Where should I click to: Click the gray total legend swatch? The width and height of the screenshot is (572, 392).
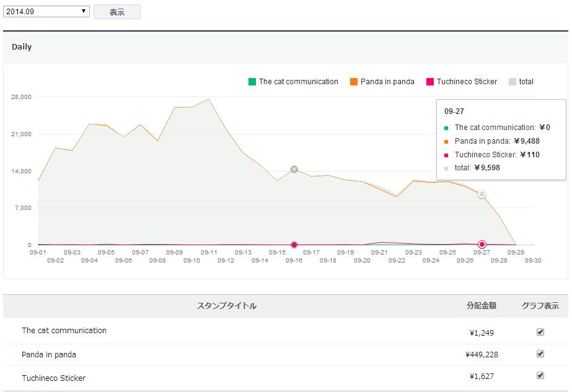(x=513, y=82)
